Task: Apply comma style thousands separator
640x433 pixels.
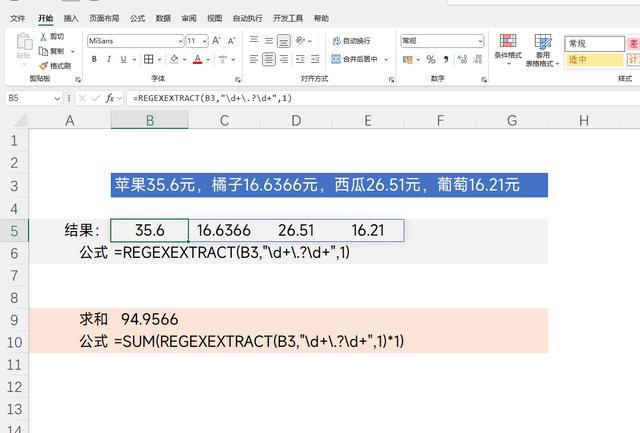Action: [x=446, y=60]
